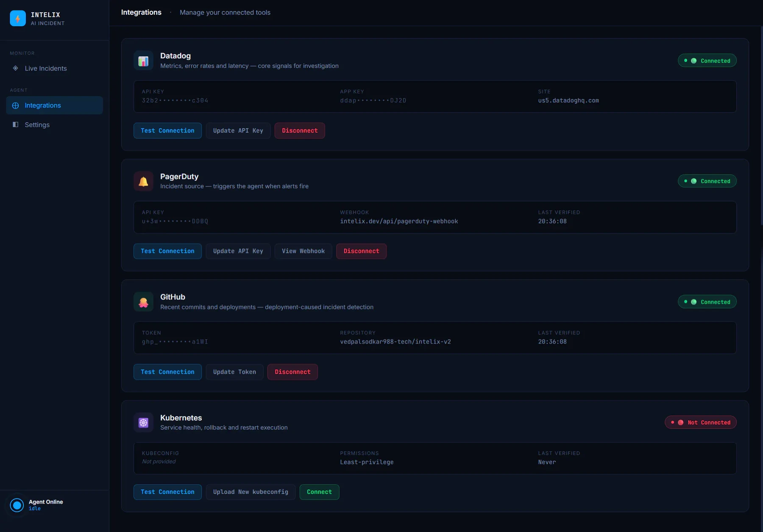This screenshot has height=532, width=763.
Task: Click Datadog Connected status badge
Action: (x=707, y=61)
